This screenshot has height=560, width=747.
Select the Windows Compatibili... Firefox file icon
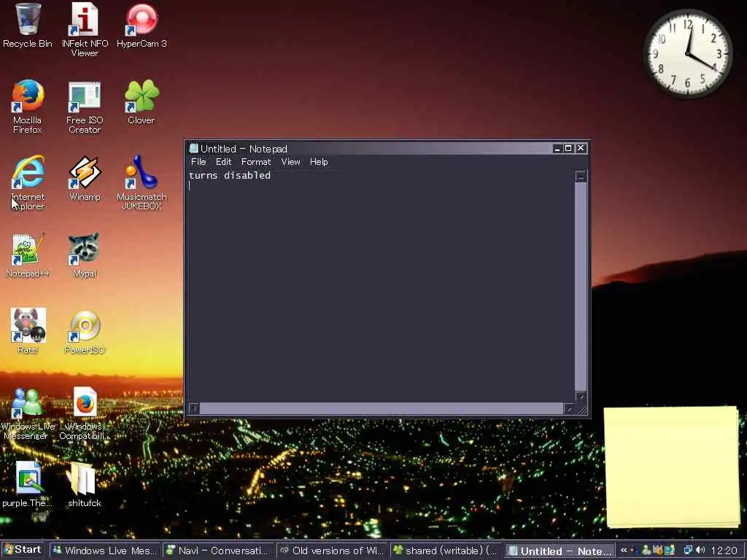(x=85, y=413)
